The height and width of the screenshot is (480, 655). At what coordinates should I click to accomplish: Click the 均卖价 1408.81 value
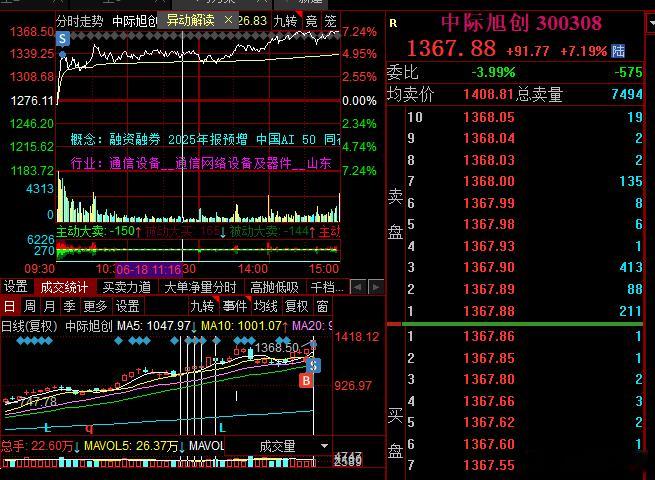pos(488,94)
